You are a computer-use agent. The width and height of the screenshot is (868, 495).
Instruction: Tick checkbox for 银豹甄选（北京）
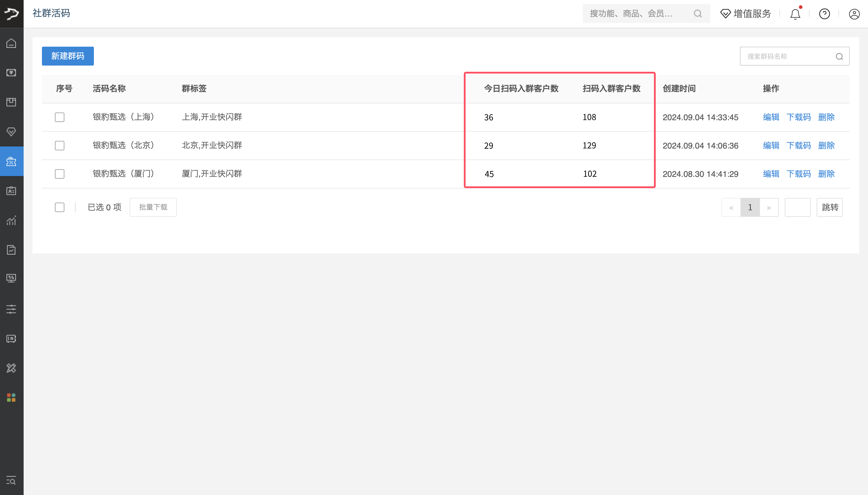(59, 146)
